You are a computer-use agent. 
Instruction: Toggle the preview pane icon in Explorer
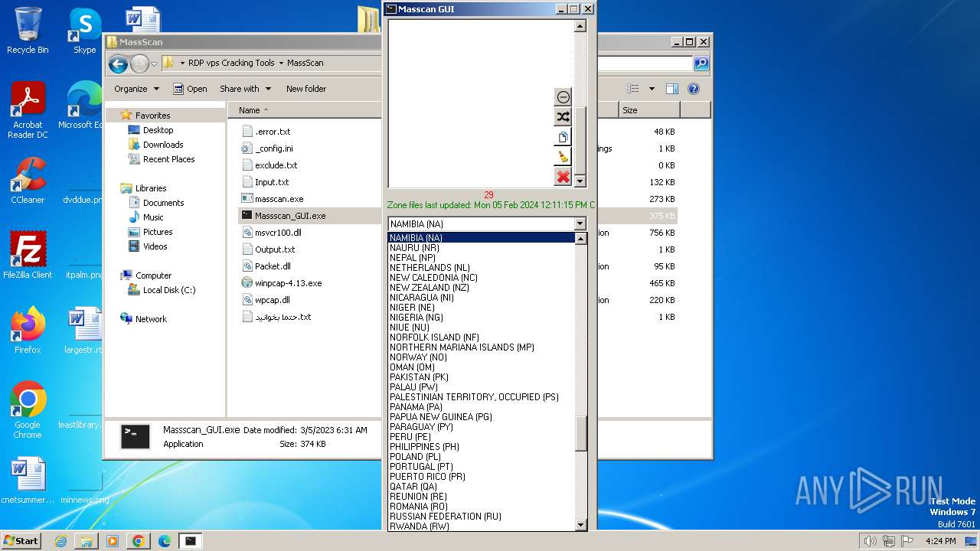[671, 89]
